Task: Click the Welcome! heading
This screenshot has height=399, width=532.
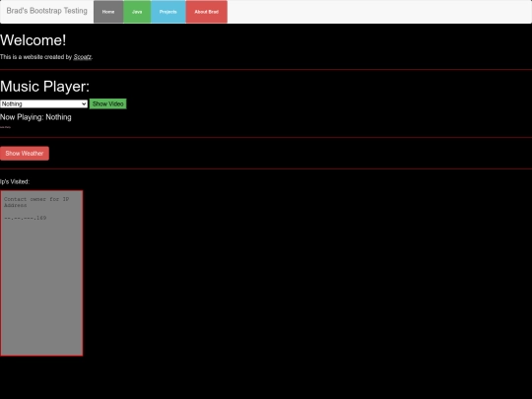Action: 33,40
